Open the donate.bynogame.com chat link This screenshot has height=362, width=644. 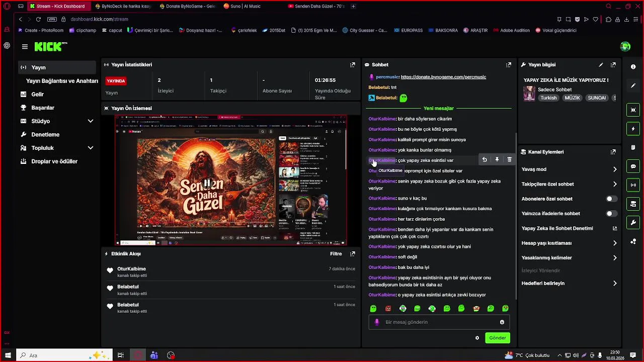[443, 77]
